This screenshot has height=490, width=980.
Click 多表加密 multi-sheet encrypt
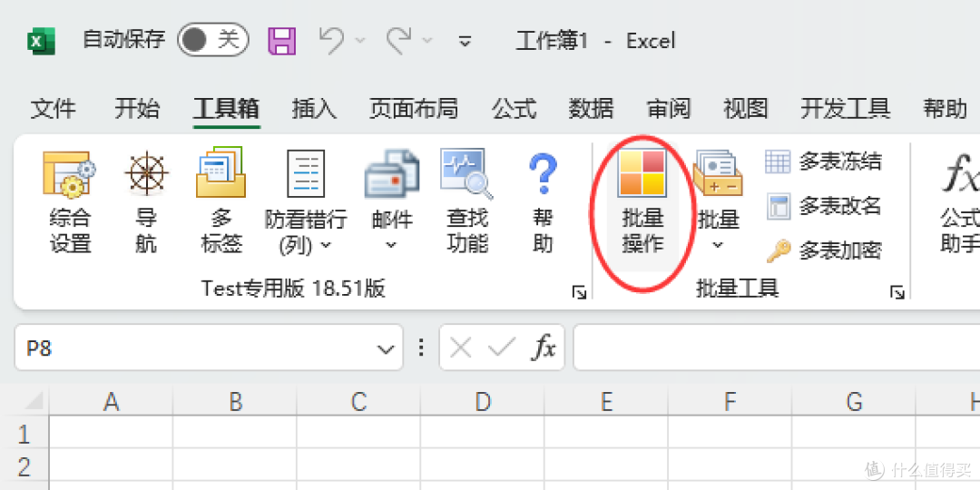pyautogui.click(x=824, y=250)
